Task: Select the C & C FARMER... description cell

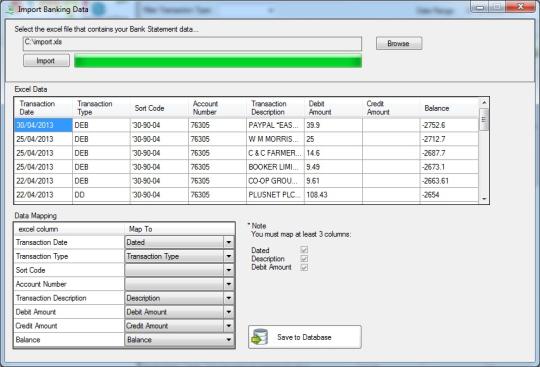Action: [x=275, y=153]
